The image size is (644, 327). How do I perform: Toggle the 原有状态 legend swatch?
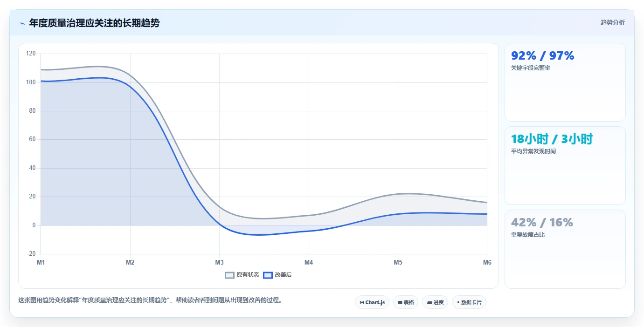point(229,275)
